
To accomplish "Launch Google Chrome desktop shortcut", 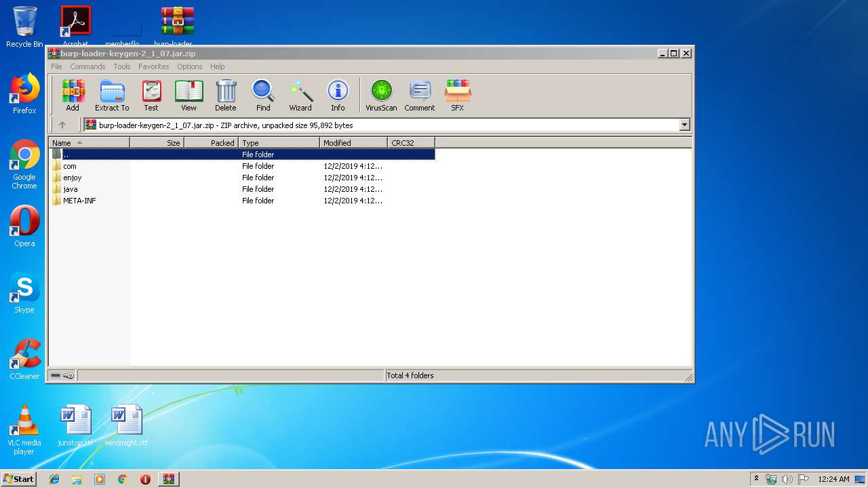I will pyautogui.click(x=24, y=165).
